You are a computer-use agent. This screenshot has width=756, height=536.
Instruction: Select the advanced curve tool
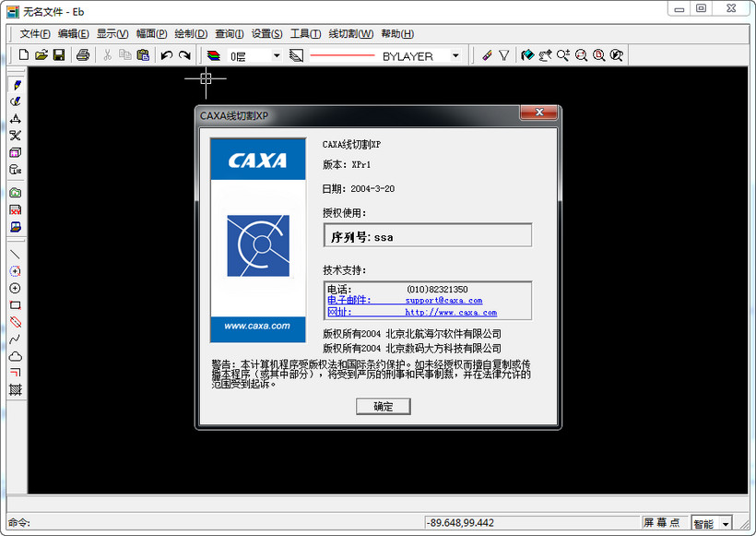pos(16,101)
